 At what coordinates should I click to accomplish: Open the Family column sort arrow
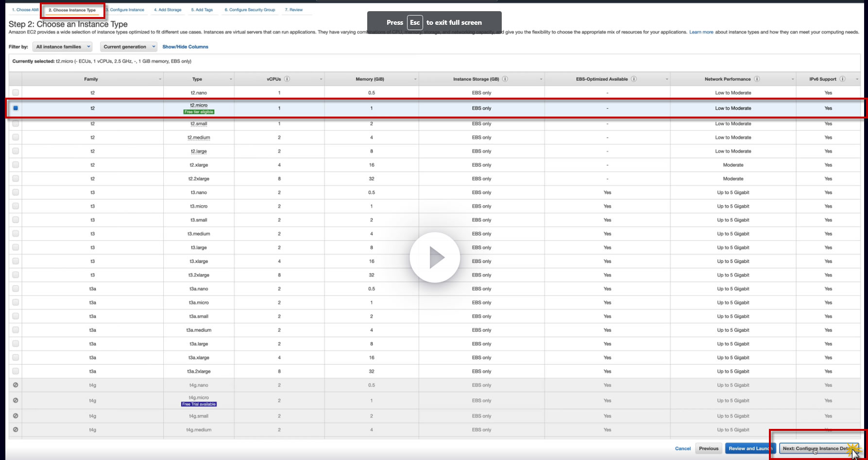click(160, 79)
